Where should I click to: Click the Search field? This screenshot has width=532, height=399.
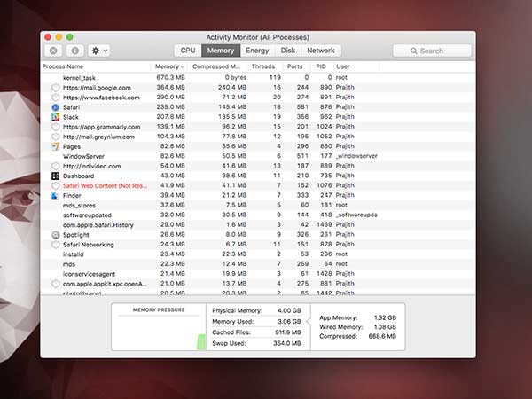(432, 51)
